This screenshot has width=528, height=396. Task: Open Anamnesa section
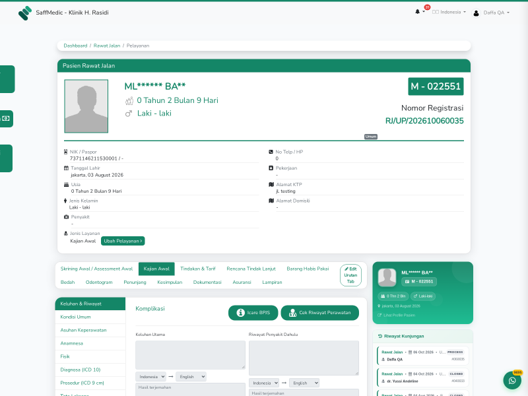(x=90, y=343)
